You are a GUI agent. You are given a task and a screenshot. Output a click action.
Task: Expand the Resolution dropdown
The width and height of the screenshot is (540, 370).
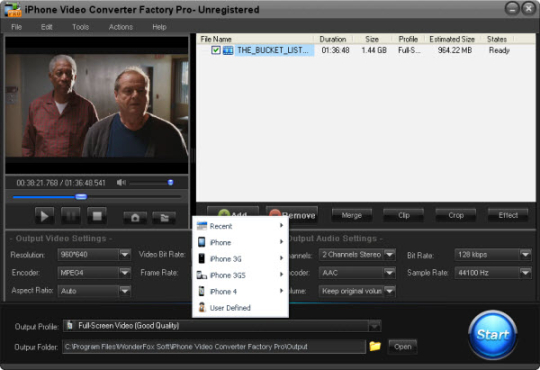[125, 255]
